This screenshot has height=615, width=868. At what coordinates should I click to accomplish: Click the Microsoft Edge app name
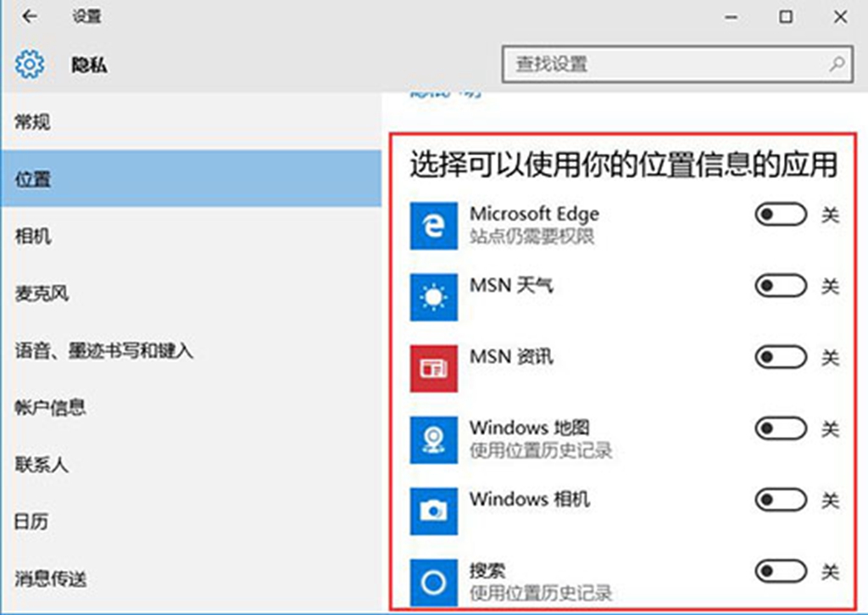(x=534, y=214)
